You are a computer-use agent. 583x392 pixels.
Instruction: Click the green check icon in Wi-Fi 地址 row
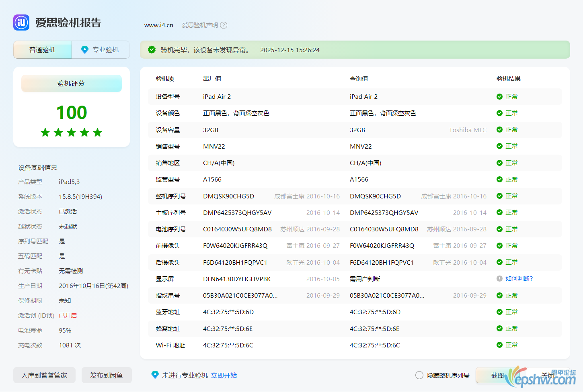pyautogui.click(x=499, y=345)
